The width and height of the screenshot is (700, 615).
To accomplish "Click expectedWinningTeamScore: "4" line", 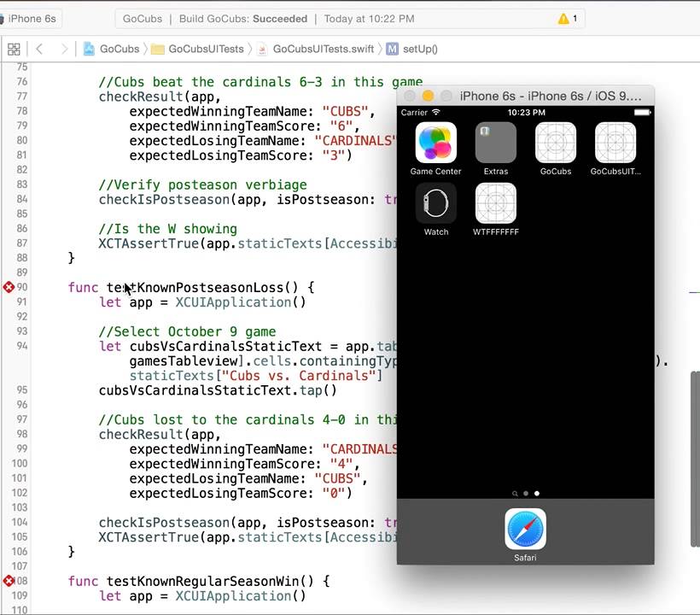I will click(x=245, y=464).
